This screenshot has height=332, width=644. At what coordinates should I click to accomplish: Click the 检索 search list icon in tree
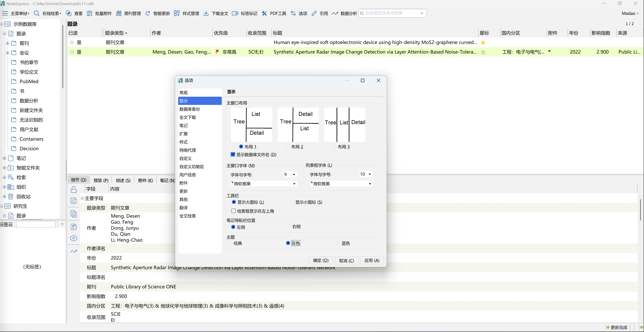click(x=11, y=177)
